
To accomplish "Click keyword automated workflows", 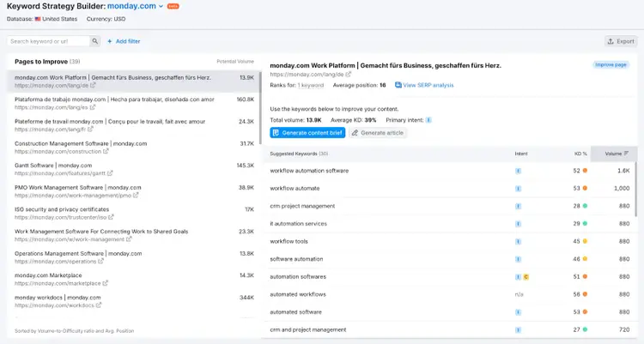I will pyautogui.click(x=298, y=294).
